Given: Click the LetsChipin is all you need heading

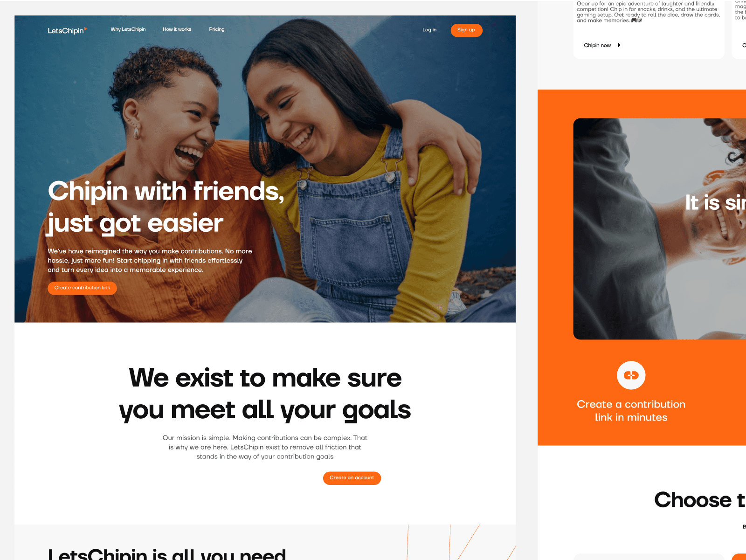Looking at the screenshot, I should [x=167, y=554].
